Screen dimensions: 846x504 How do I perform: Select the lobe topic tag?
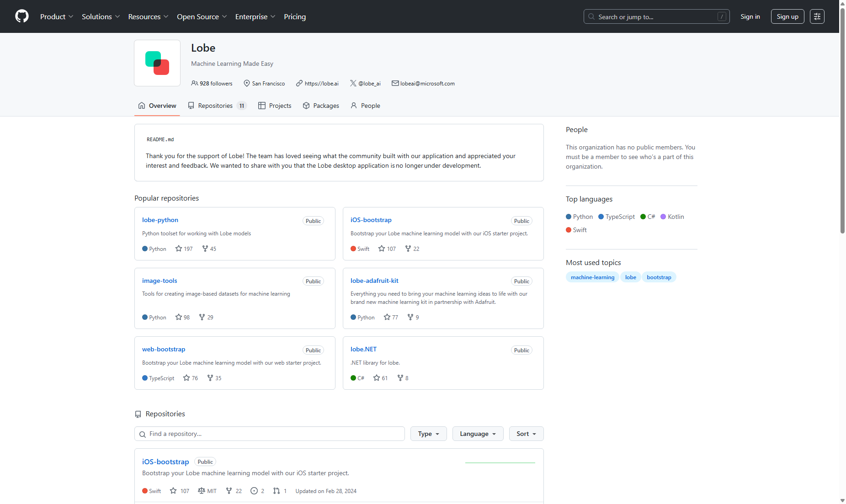631,277
